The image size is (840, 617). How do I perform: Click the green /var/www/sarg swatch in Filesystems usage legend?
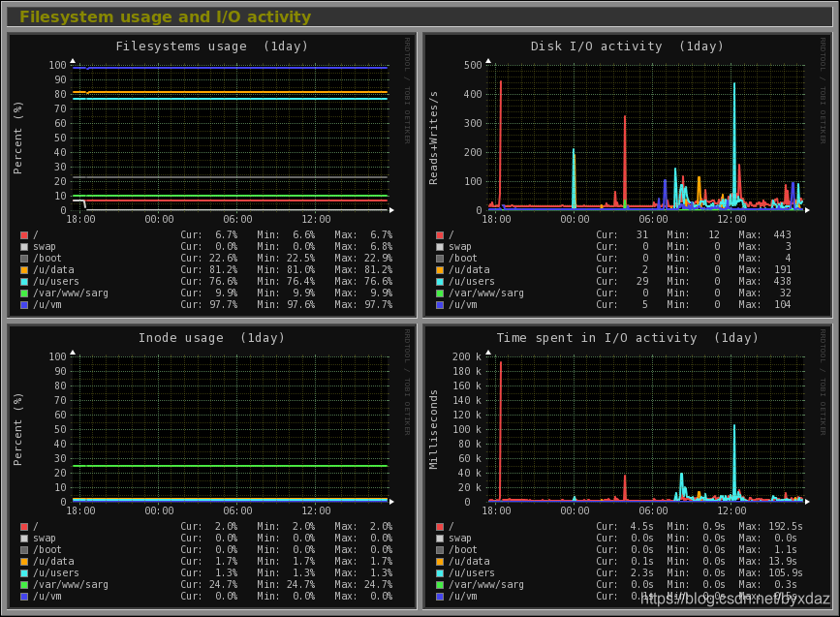(24, 293)
